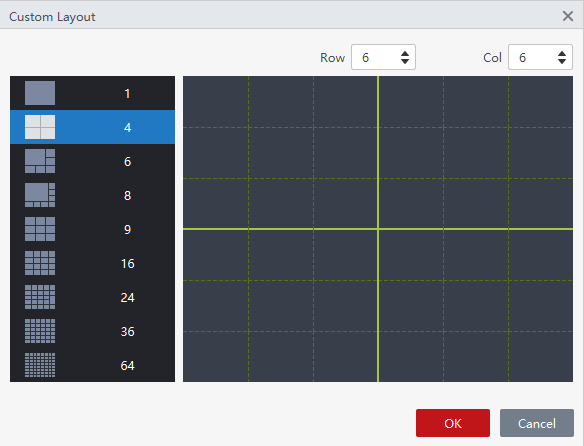Select the 6-window layout icon
This screenshot has width=584, height=446.
40,161
